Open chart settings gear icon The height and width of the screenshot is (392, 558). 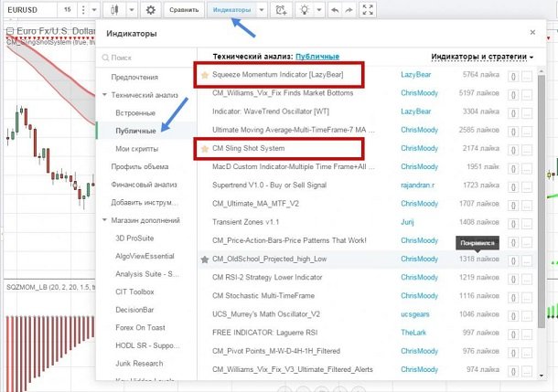pos(151,10)
